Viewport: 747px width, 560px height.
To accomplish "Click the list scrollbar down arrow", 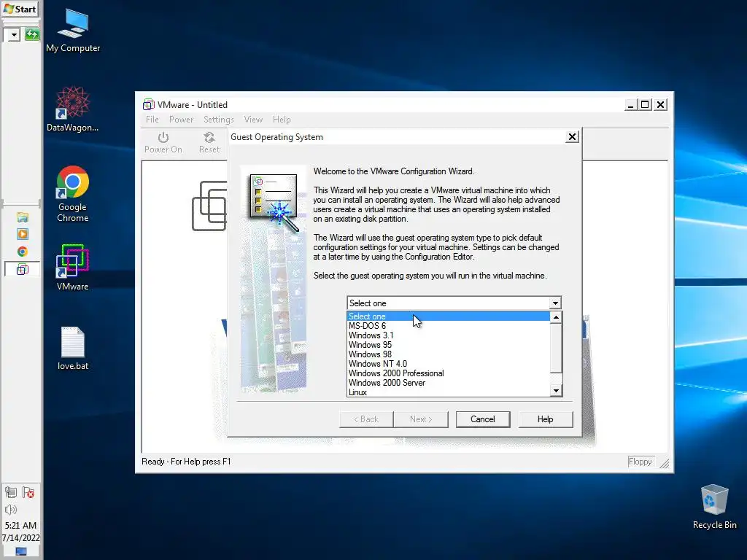I will [x=556, y=391].
